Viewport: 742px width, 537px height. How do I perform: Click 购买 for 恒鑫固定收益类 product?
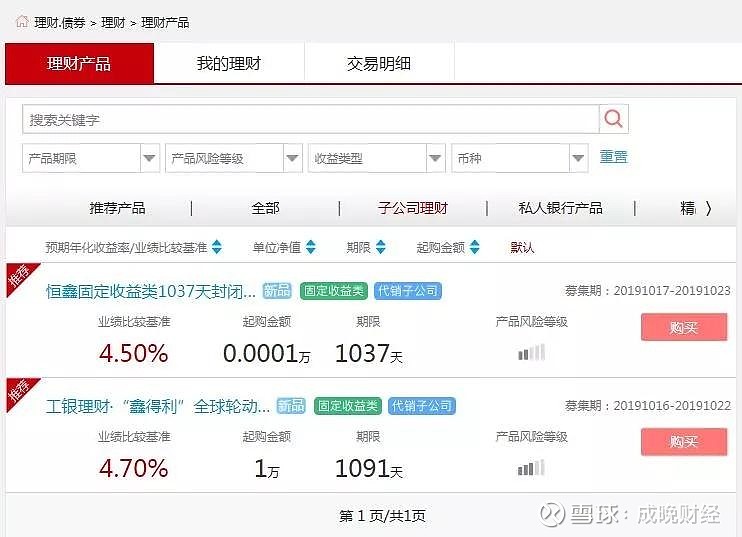(684, 327)
